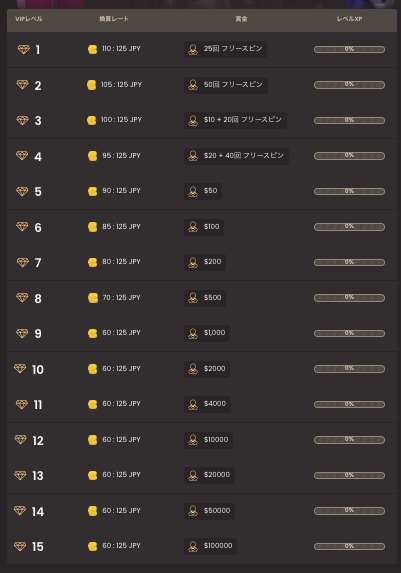Select the 25回 フリースピン reward badge
Screen dimensions: 401x573
(225, 49)
